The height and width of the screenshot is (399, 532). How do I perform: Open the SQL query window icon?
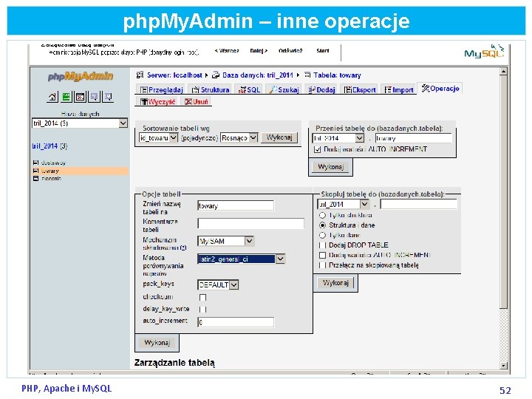(x=80, y=97)
